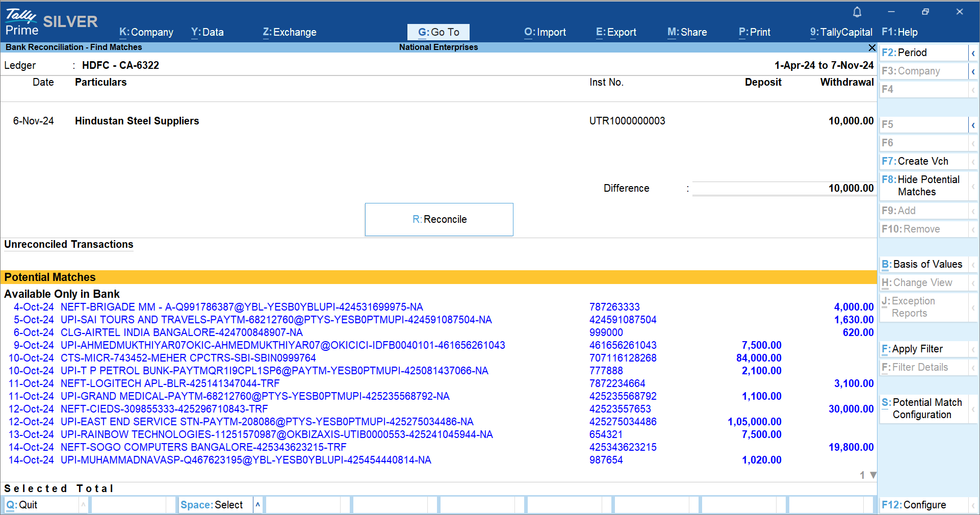Click B: Basis of Values

pos(924,265)
